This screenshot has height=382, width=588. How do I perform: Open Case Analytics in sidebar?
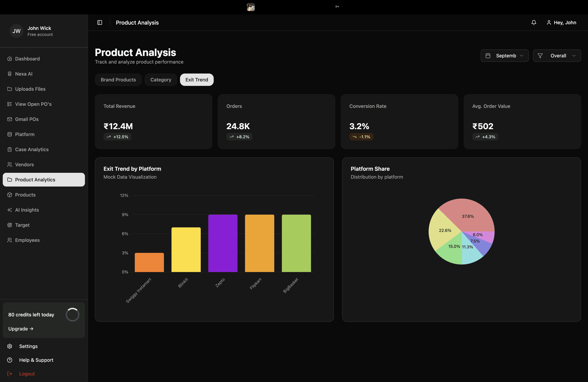(32, 149)
